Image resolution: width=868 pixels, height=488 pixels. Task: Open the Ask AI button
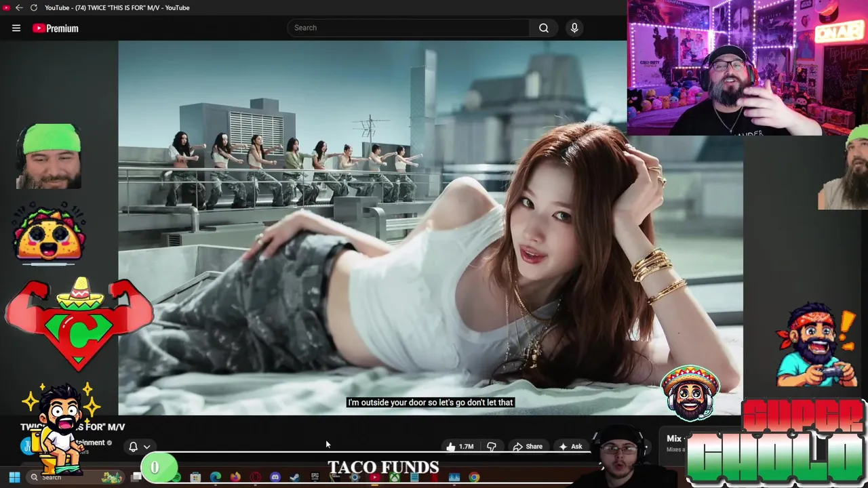pyautogui.click(x=570, y=447)
